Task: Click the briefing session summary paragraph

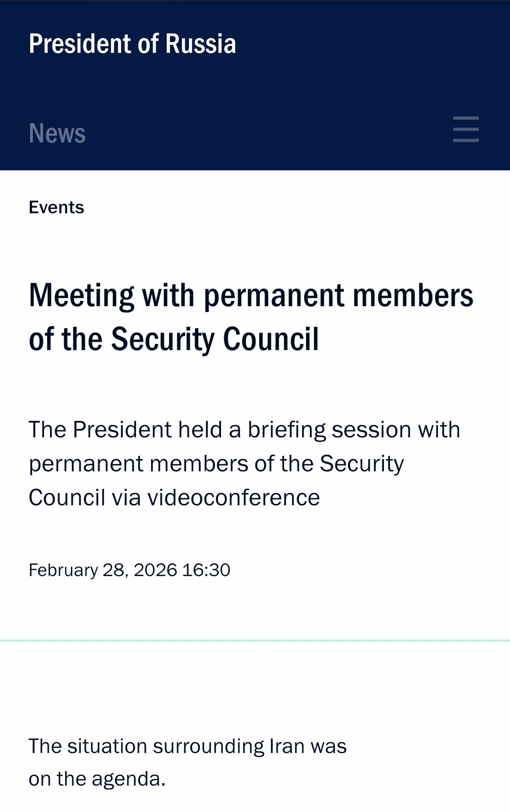Action: click(244, 463)
